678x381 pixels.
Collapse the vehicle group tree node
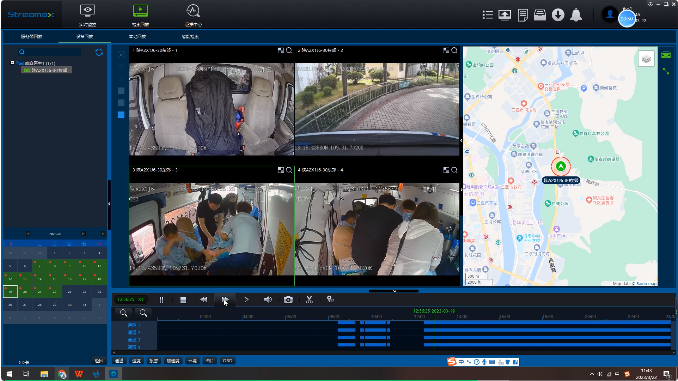tap(12, 63)
